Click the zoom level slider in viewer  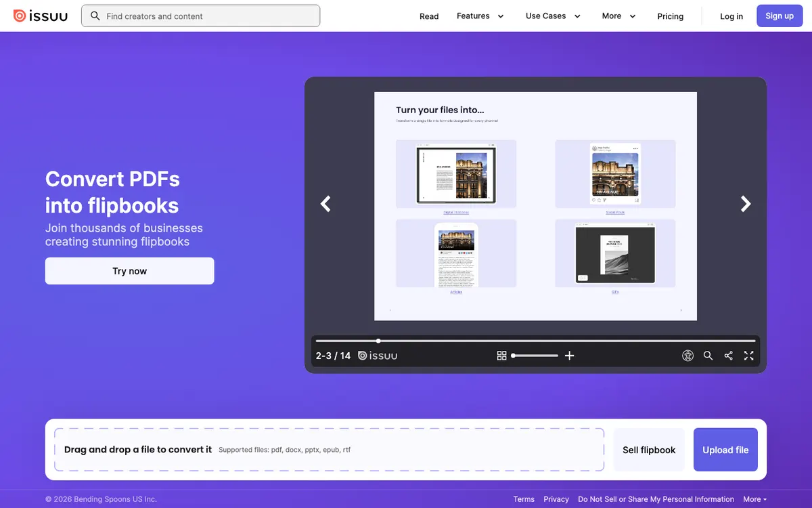(x=535, y=356)
